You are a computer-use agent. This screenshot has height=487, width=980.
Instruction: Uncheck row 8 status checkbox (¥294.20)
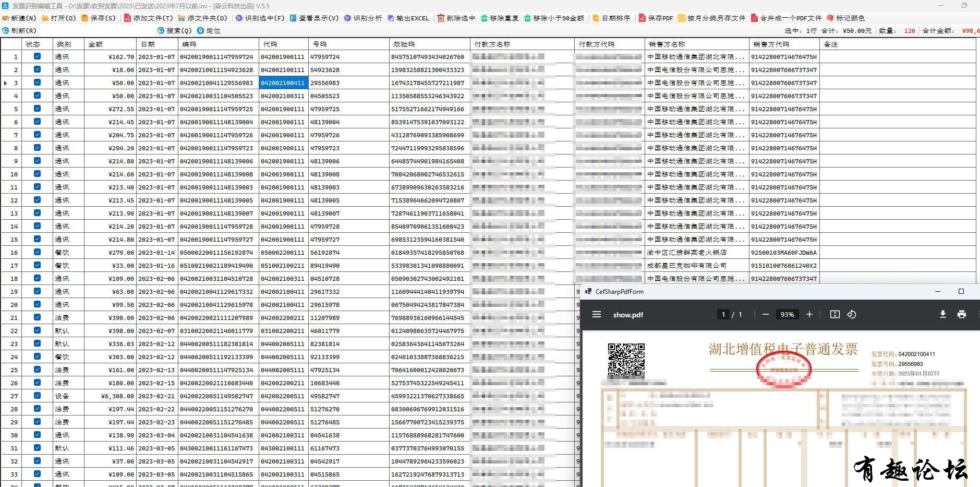(37, 148)
